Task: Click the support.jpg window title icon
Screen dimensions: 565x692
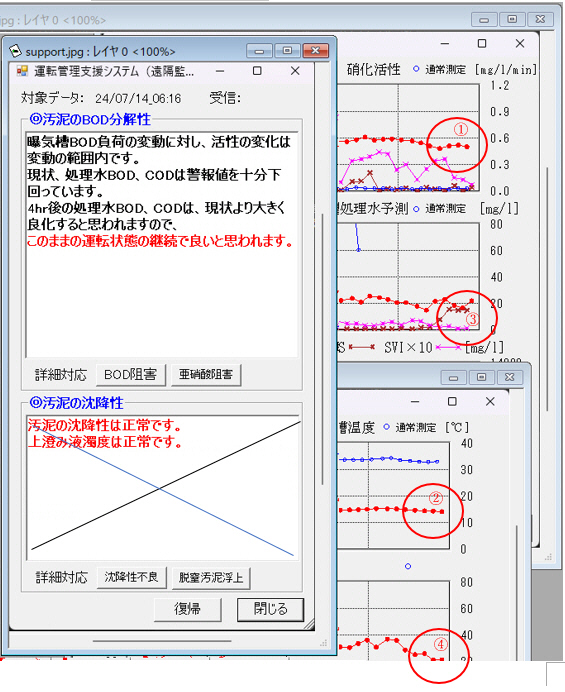Action: 15,51
